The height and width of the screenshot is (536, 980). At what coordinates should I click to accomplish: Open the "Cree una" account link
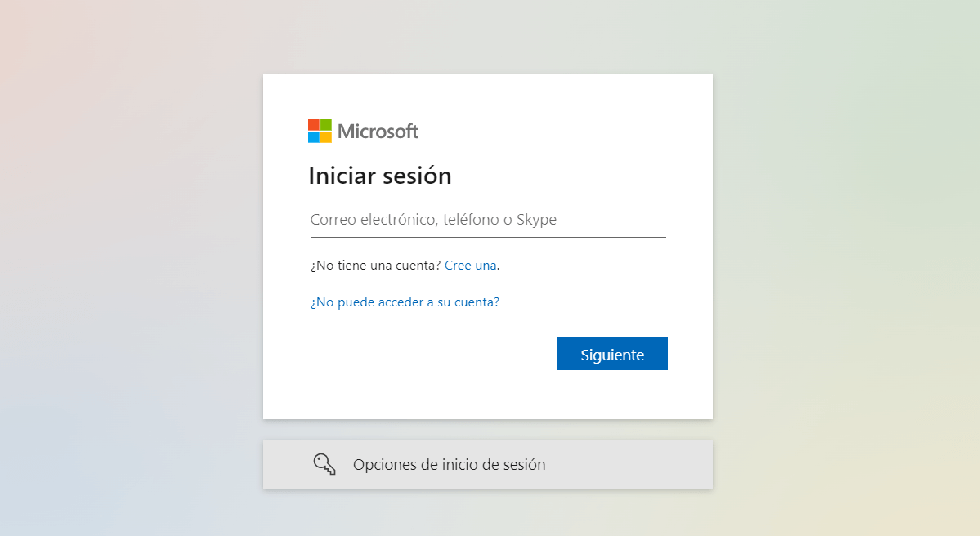(470, 266)
